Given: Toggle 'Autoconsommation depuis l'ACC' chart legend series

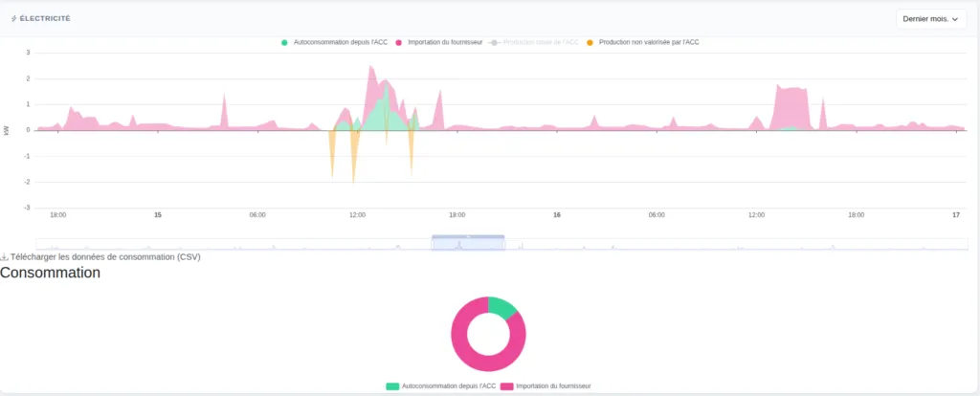Looking at the screenshot, I should coord(334,42).
